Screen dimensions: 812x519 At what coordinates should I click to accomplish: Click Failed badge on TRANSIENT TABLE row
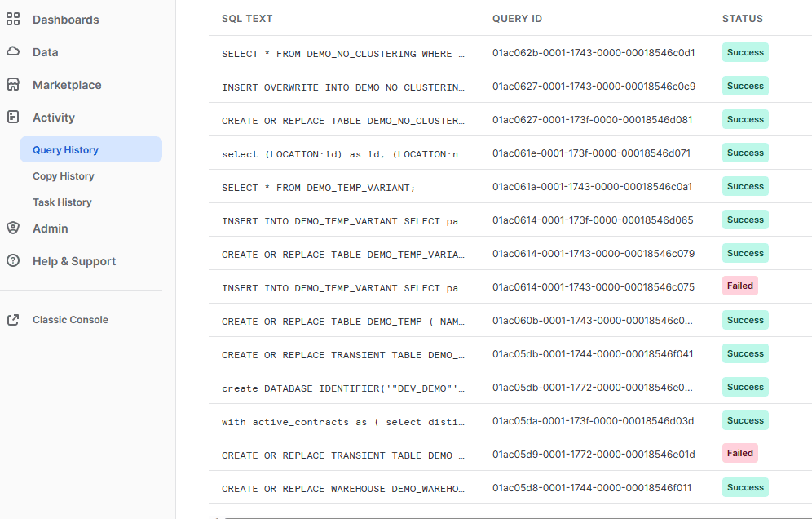click(739, 453)
